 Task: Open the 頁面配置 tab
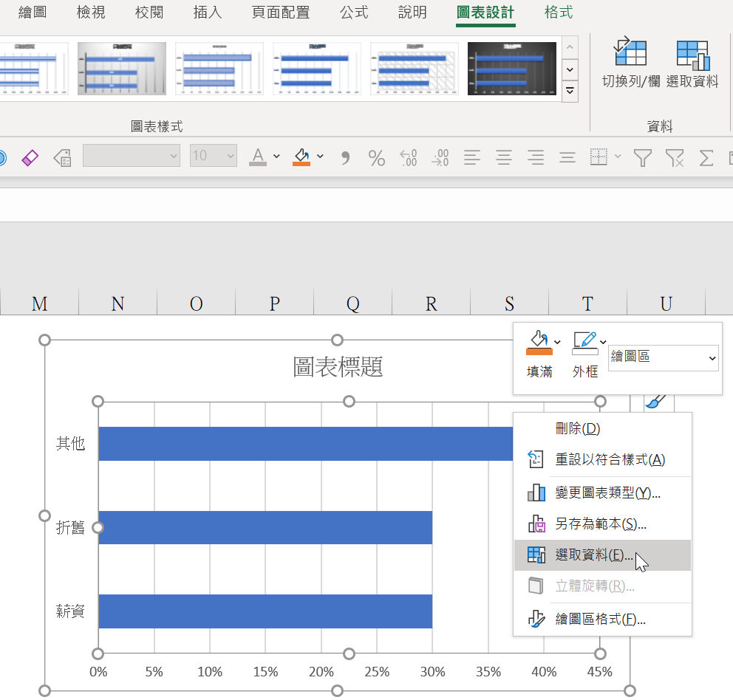pyautogui.click(x=281, y=13)
